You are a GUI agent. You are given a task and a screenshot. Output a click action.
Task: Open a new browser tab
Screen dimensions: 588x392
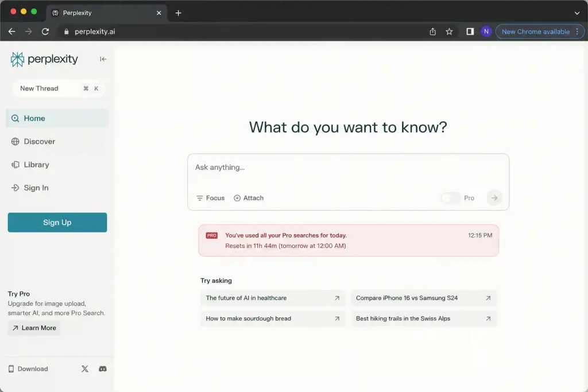coord(178,13)
